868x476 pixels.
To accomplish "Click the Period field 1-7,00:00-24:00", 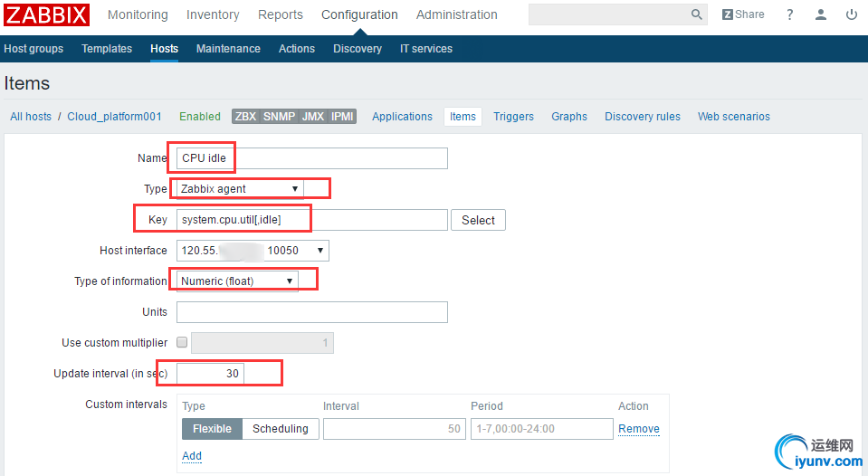I will click(x=542, y=429).
